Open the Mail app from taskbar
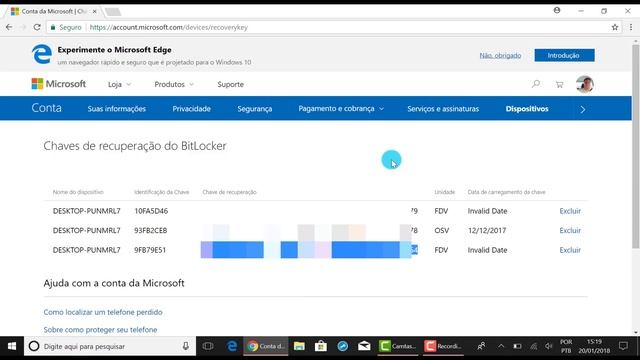The height and width of the screenshot is (360, 640). point(364,347)
